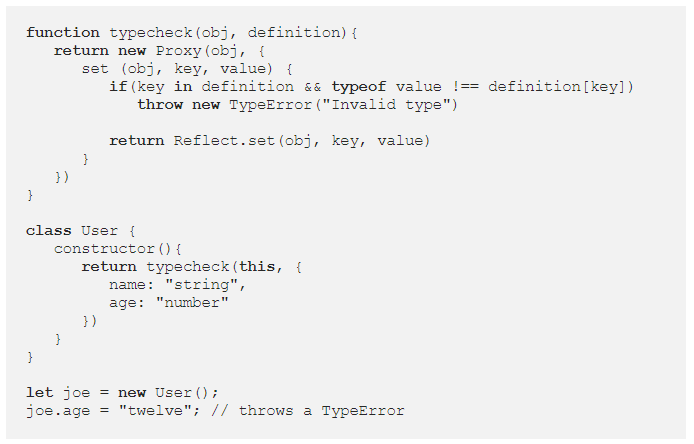This screenshot has width=694, height=444.
Task: Click the "twelve" string literal
Action: coord(155,410)
